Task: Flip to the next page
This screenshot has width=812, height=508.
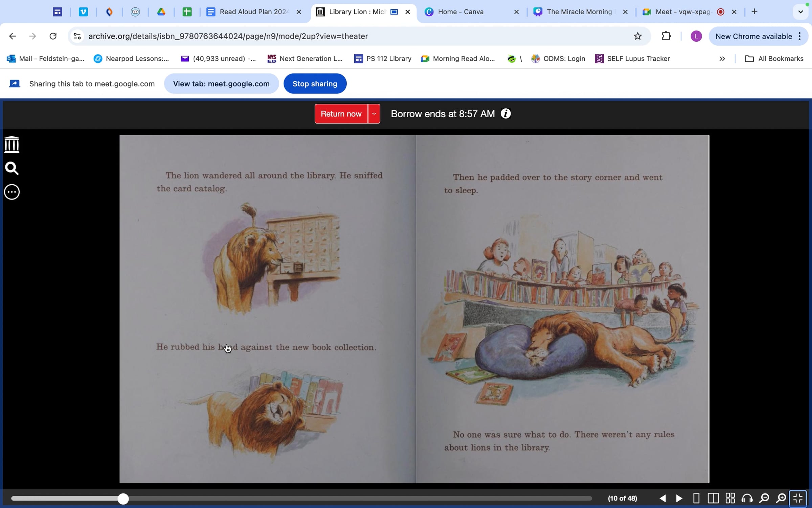Action: click(679, 498)
